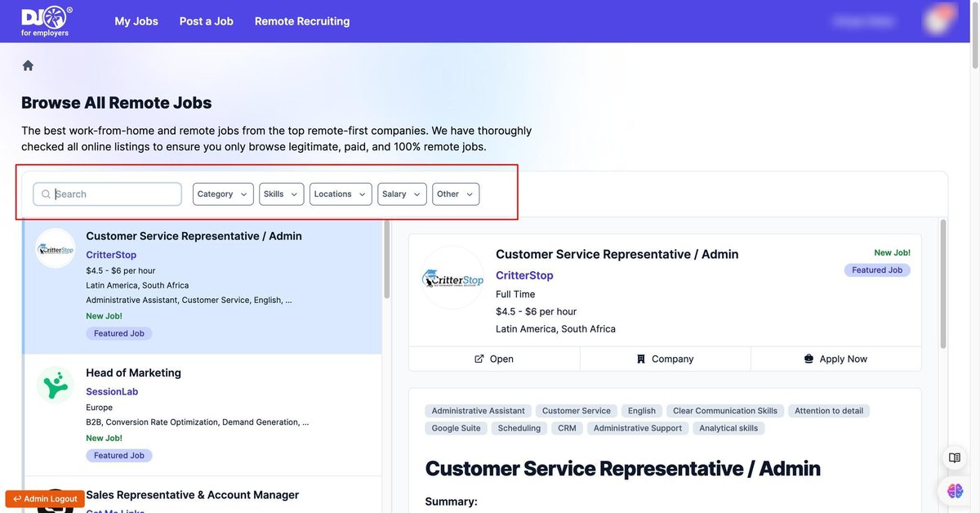
Task: Go to the home breadcrumb icon
Action: click(28, 65)
